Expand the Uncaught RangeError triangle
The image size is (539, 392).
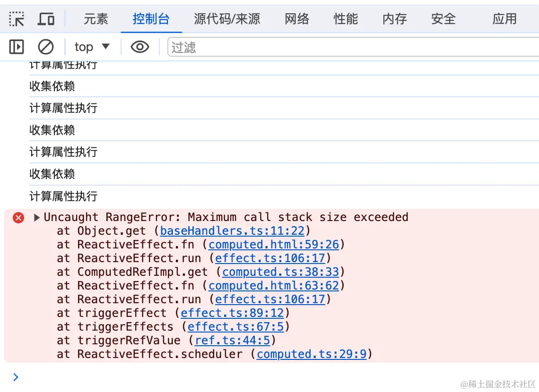click(37, 218)
